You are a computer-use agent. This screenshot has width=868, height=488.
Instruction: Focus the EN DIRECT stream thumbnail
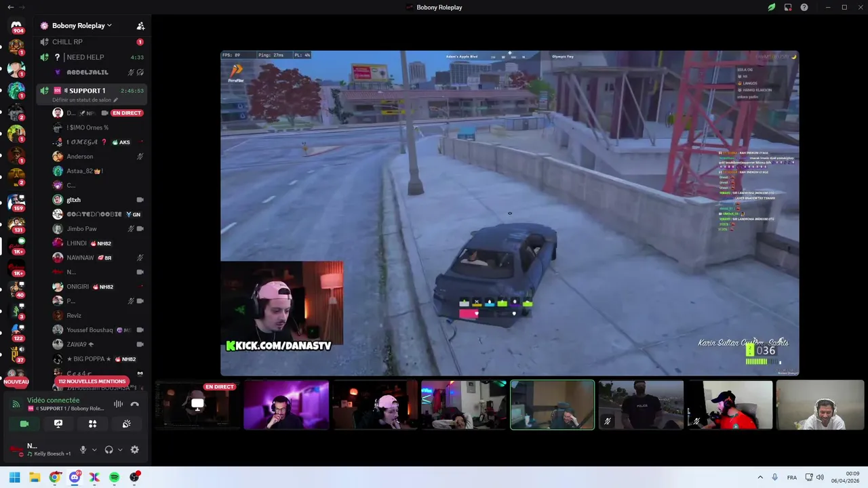click(197, 405)
